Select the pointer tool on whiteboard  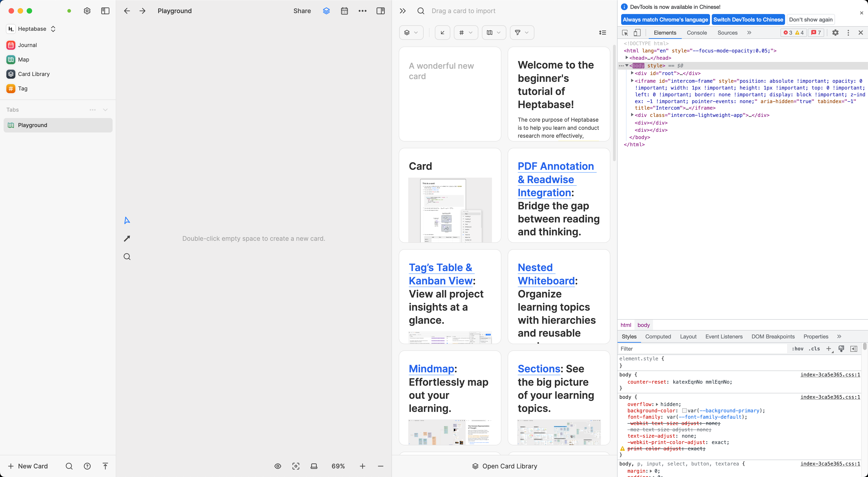click(x=127, y=220)
